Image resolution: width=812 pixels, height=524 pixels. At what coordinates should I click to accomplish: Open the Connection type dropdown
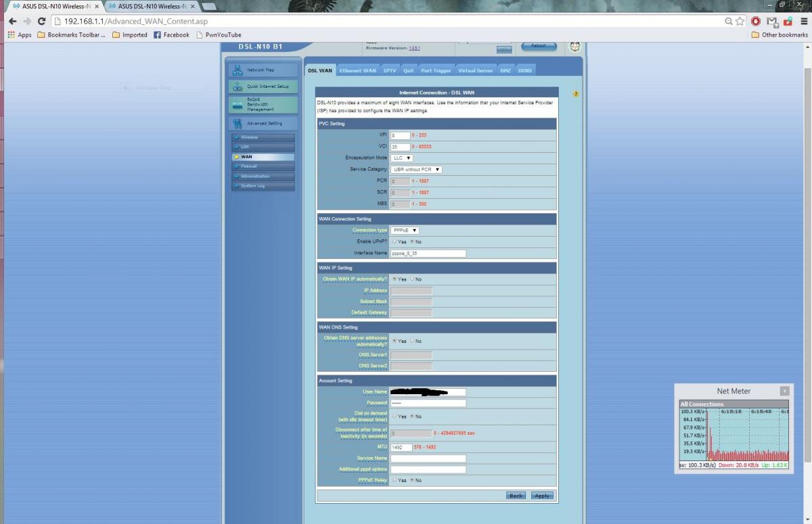[405, 231]
